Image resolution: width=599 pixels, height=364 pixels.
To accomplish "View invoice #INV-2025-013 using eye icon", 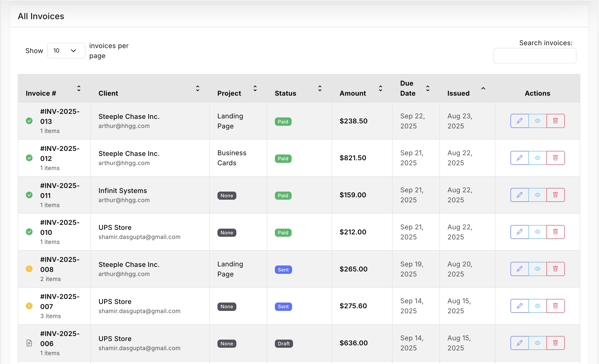I will click(537, 121).
